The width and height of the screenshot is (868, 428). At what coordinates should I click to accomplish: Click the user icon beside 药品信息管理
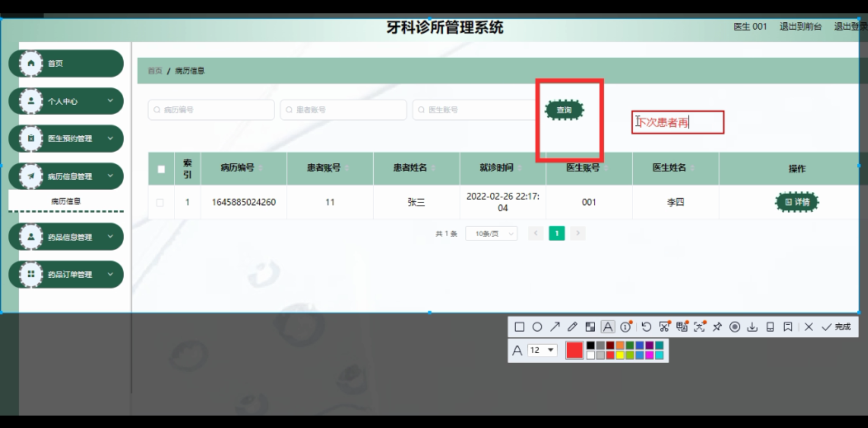point(31,237)
